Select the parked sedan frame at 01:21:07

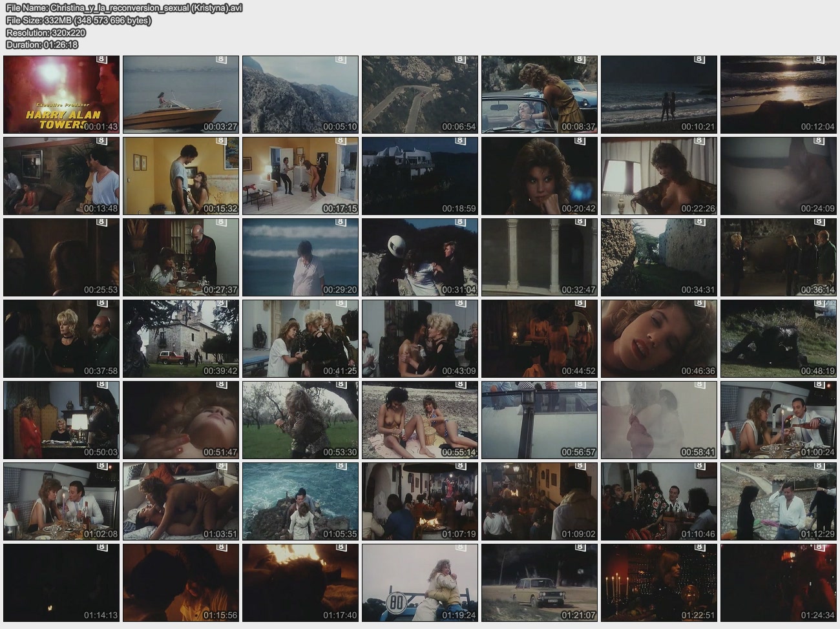click(540, 583)
